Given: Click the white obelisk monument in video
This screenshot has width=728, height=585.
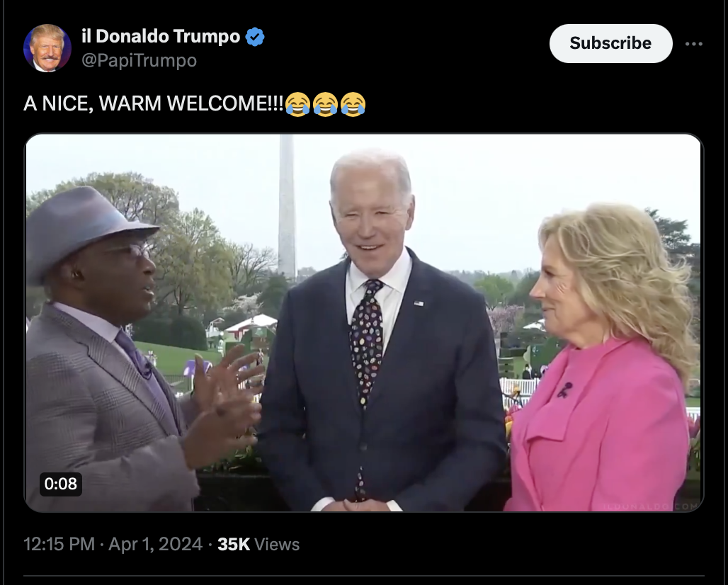Looking at the screenshot, I should [x=287, y=207].
